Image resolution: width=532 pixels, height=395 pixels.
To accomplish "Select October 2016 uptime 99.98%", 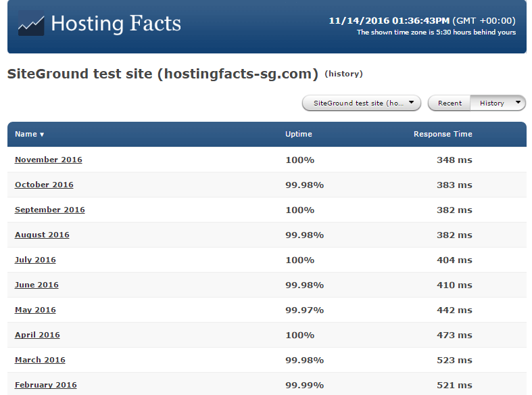I will (x=305, y=185).
